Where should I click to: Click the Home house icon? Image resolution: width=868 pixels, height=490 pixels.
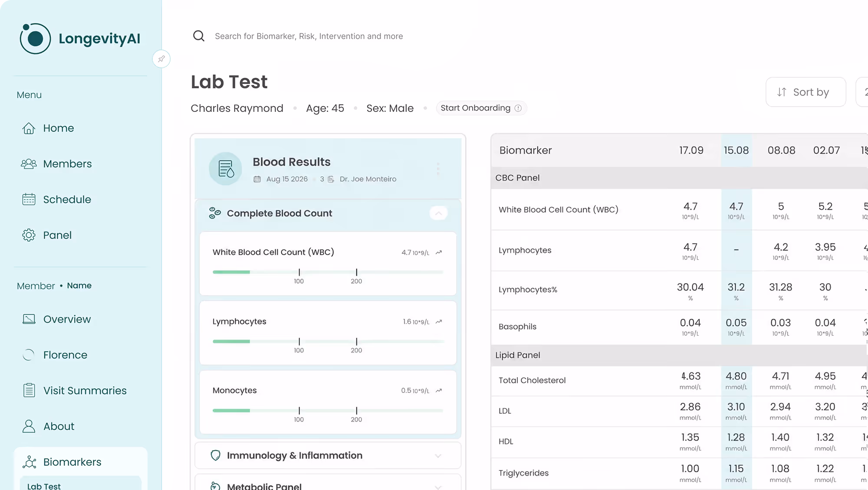[x=29, y=128]
